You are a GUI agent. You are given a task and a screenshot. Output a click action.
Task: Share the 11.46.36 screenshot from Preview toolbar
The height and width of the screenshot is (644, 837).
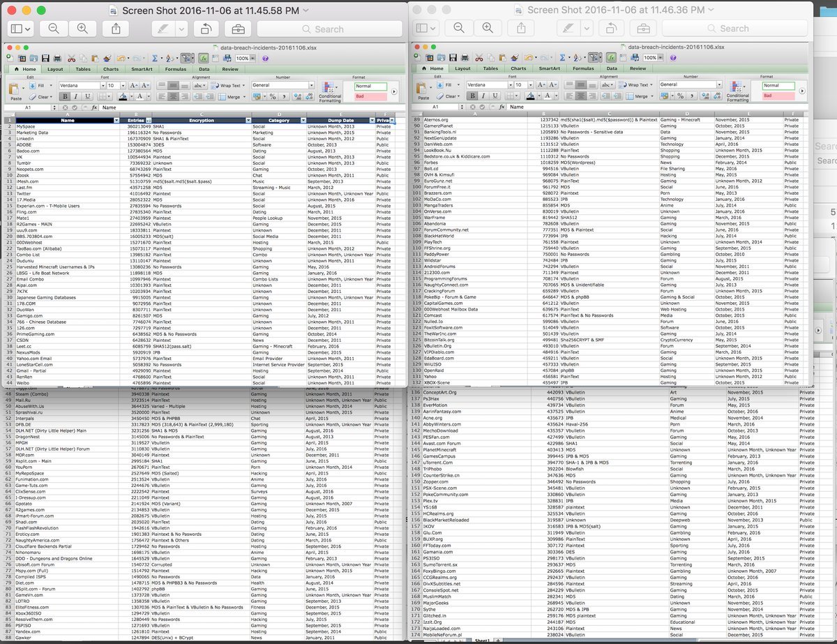tap(520, 28)
